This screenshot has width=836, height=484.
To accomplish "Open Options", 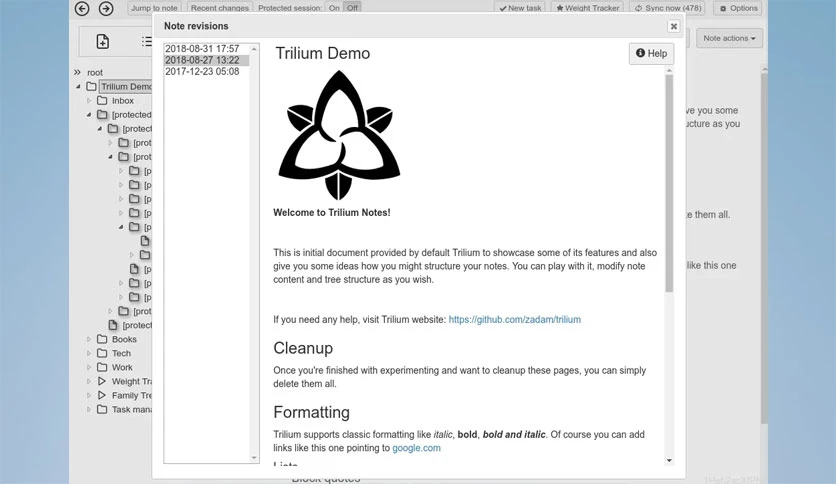I will pyautogui.click(x=738, y=8).
